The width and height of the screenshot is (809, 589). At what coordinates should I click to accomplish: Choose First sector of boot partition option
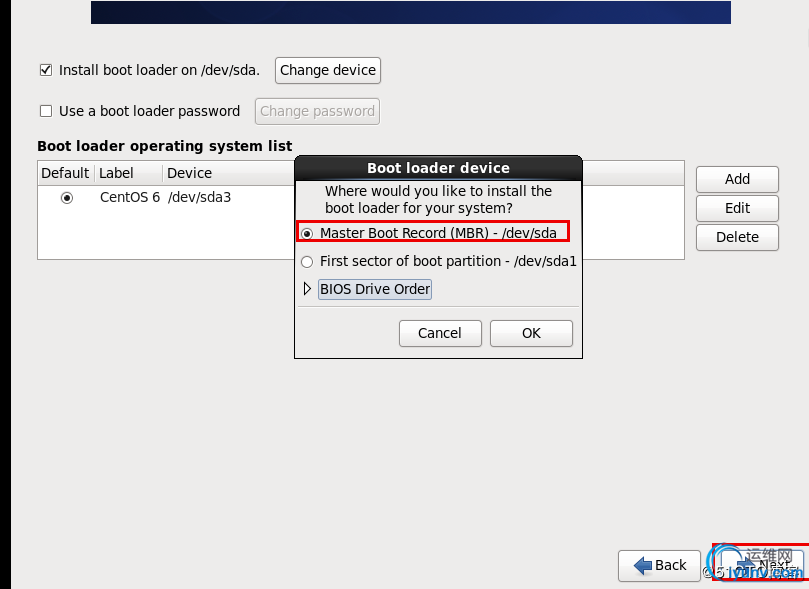point(307,261)
